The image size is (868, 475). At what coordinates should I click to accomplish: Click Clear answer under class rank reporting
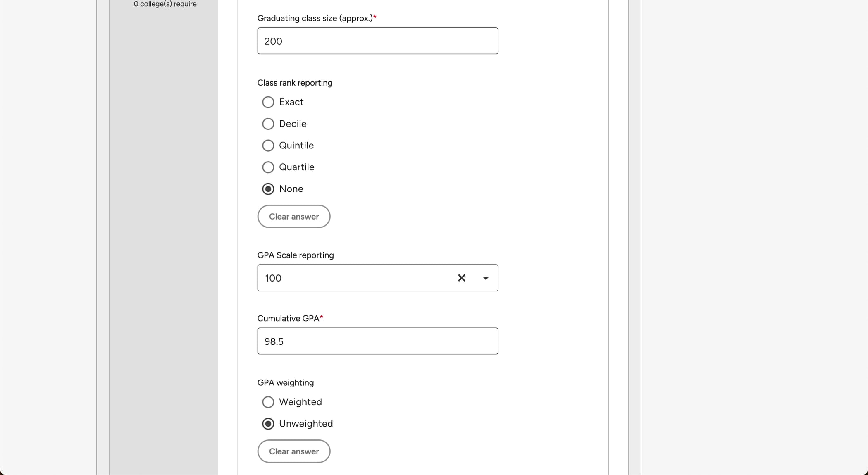point(293,216)
